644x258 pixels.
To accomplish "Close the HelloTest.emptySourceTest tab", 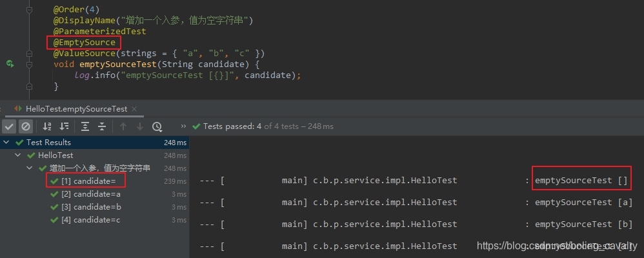I will [x=134, y=109].
